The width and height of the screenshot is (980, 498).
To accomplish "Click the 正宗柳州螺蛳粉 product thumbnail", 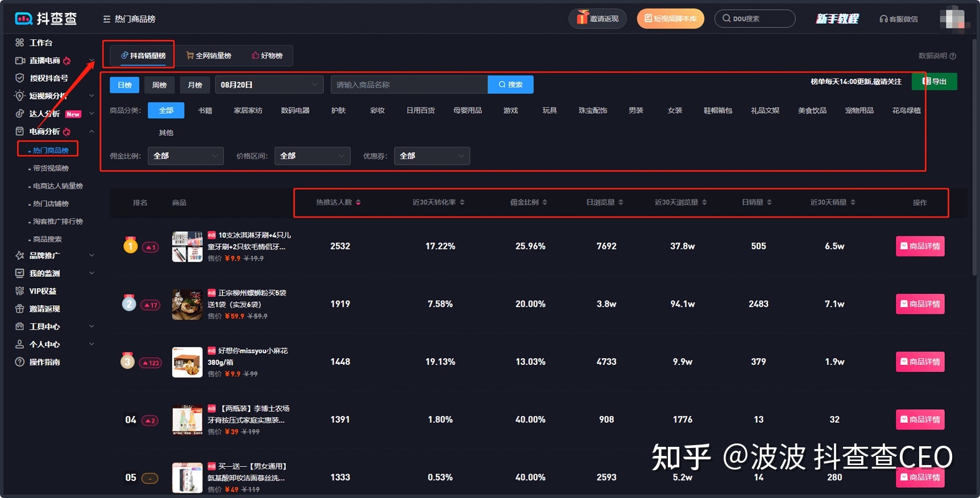I will (187, 304).
